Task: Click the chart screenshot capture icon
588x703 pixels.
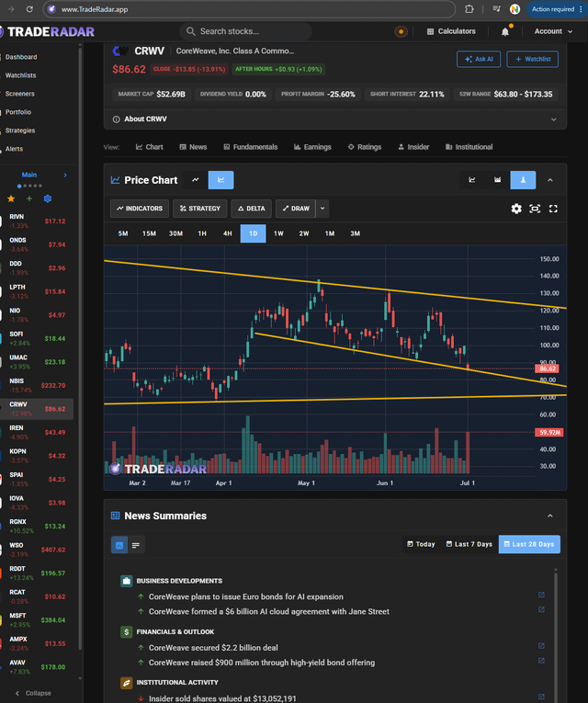Action: 535,209
